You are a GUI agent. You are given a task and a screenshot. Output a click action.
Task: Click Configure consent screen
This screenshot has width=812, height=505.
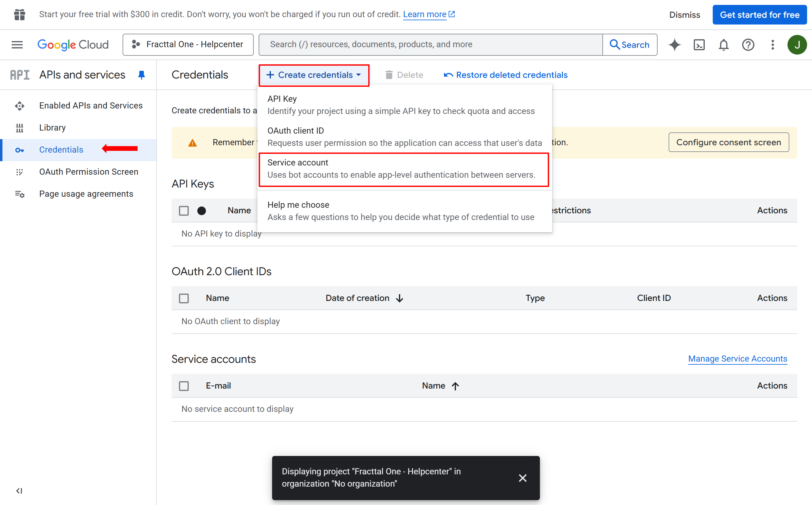(x=728, y=142)
